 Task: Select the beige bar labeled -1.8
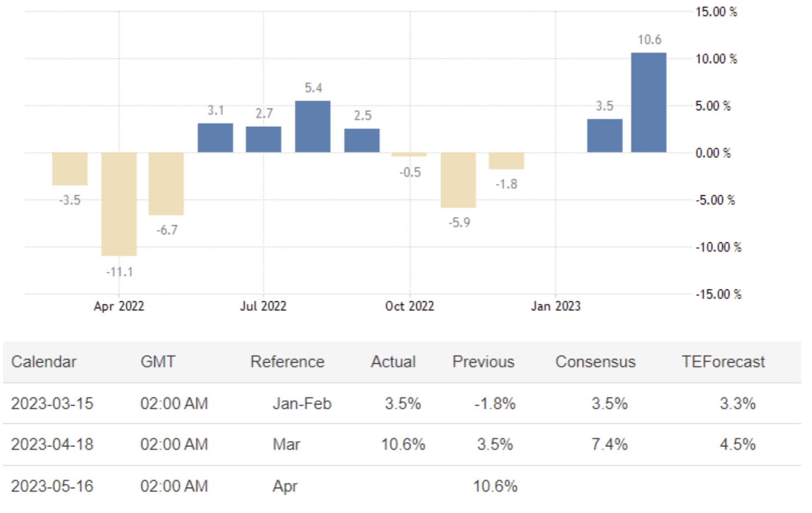point(506,161)
